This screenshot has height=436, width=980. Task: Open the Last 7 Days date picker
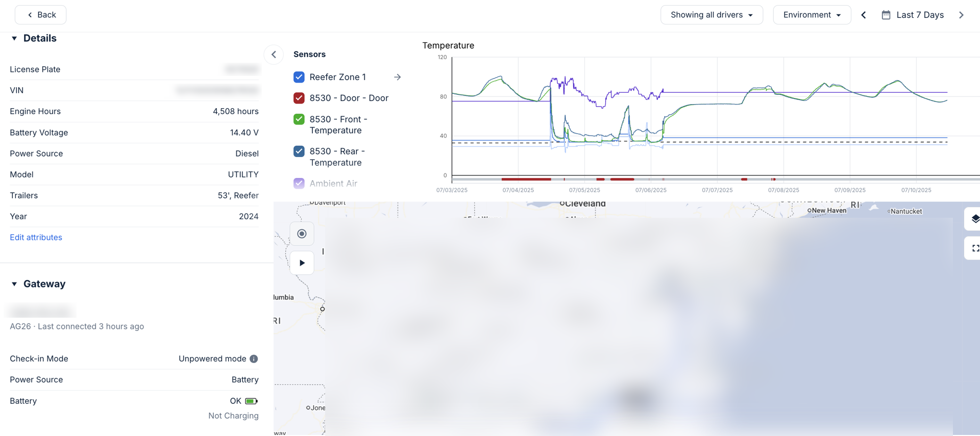tap(913, 15)
